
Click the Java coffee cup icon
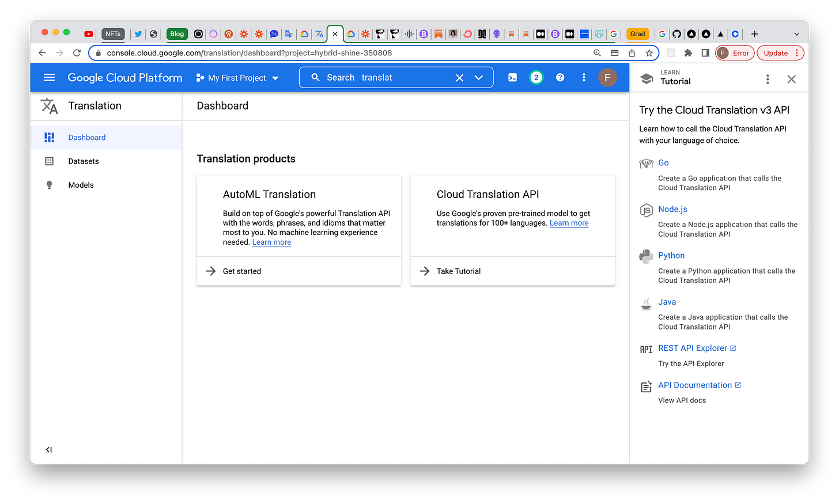(x=647, y=304)
